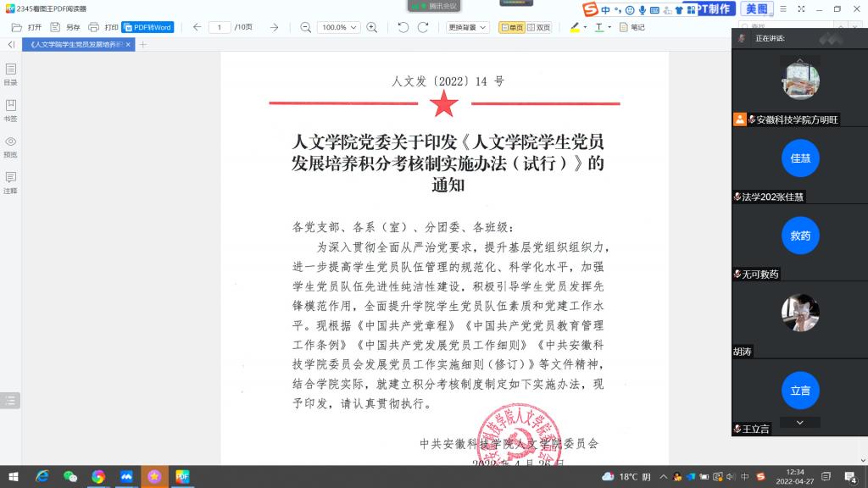The width and height of the screenshot is (868, 488).
Task: Select the document tab 人文学院学生党员发展培养
Action: (x=75, y=44)
